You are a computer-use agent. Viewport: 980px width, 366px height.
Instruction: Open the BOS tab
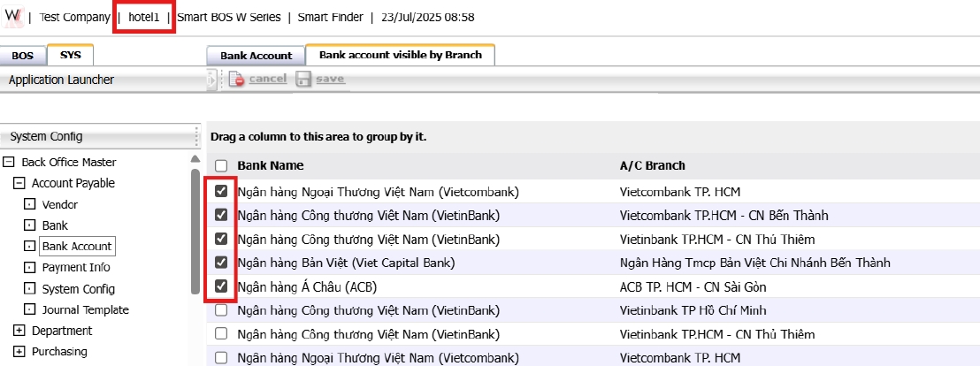click(x=23, y=55)
